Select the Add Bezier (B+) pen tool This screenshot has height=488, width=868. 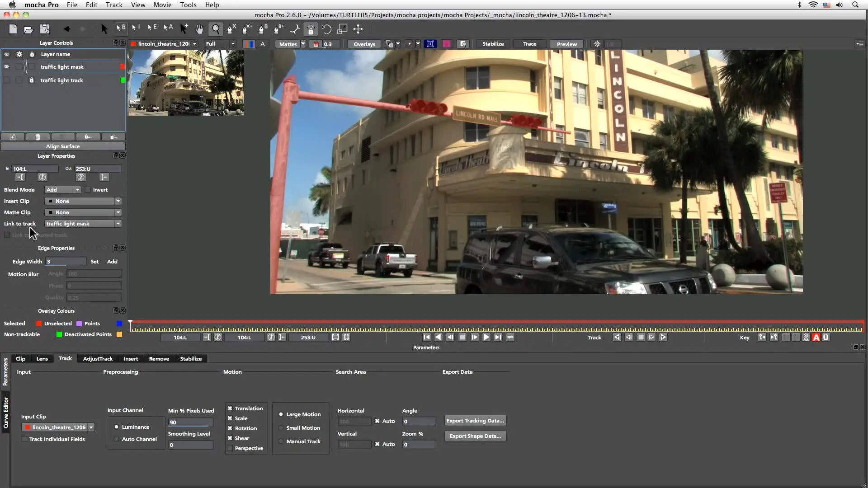(279, 29)
